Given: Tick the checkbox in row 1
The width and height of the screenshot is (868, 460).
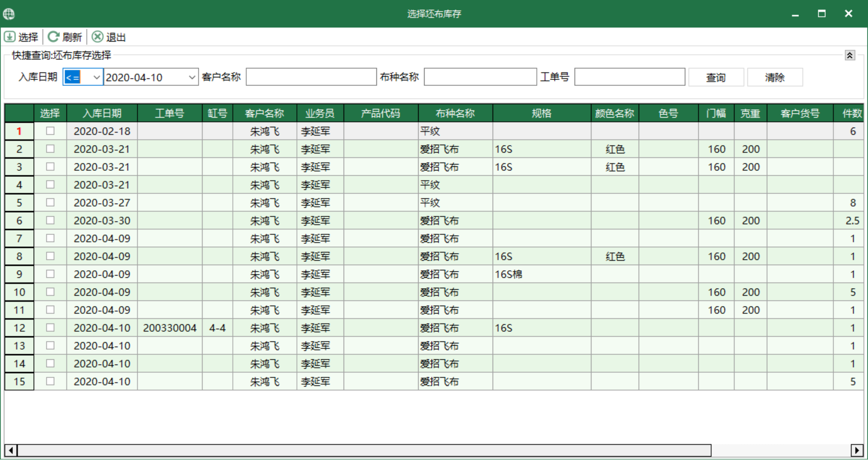Looking at the screenshot, I should [x=50, y=131].
